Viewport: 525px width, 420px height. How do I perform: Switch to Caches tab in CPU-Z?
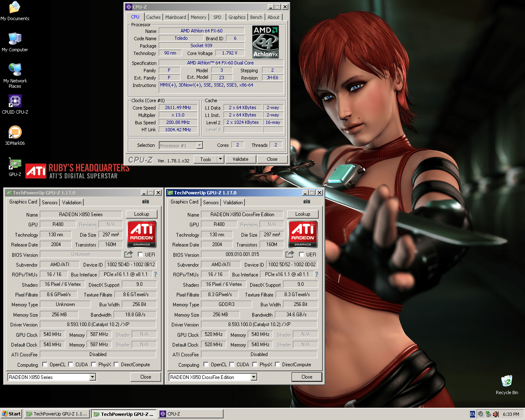tap(153, 17)
